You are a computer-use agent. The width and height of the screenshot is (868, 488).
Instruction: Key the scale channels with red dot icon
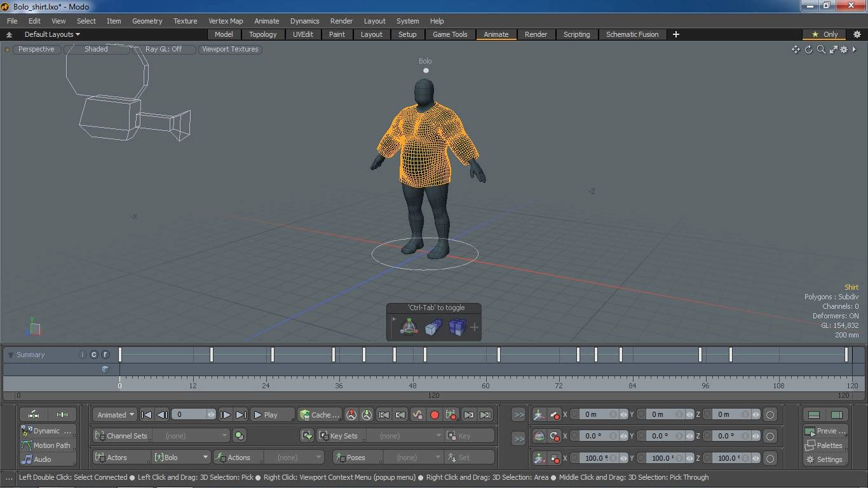(x=554, y=457)
